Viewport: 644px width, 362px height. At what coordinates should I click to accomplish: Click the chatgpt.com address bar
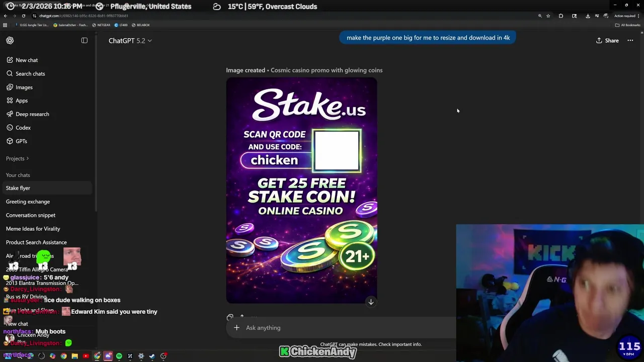tap(84, 16)
